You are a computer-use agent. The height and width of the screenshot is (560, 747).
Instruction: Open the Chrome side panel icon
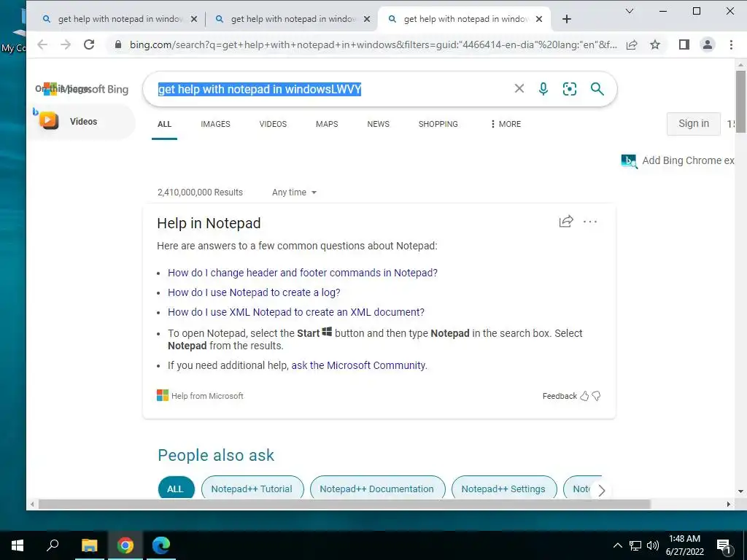(x=684, y=44)
